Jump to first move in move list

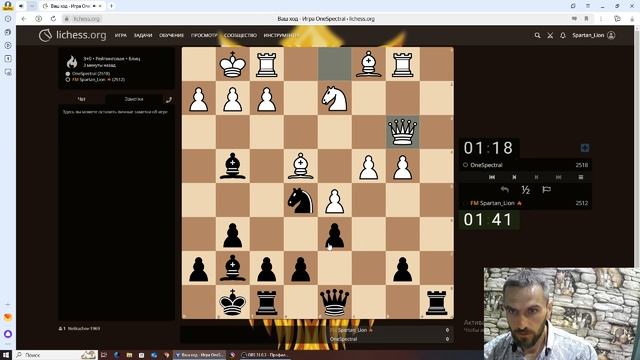pos(492,177)
